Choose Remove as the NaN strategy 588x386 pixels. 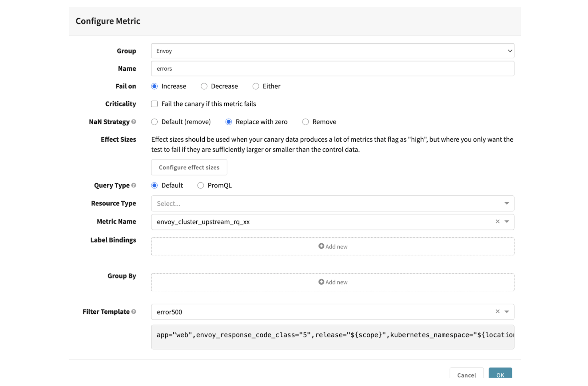tap(305, 122)
